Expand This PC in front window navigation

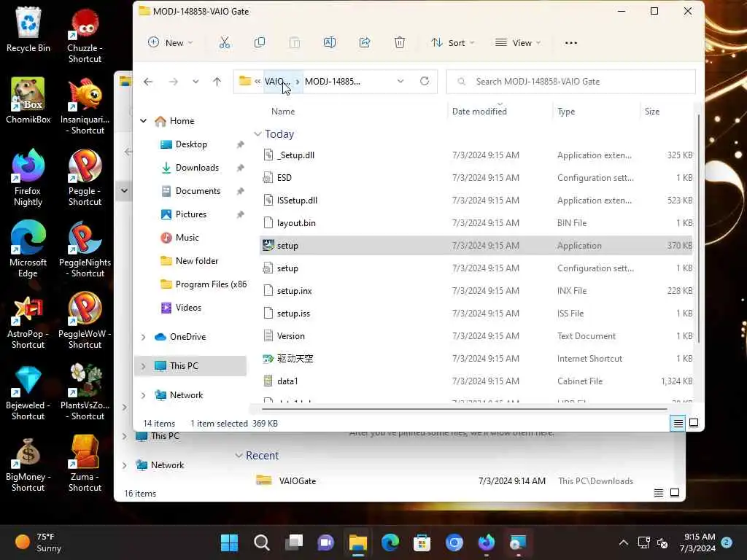[x=144, y=366]
